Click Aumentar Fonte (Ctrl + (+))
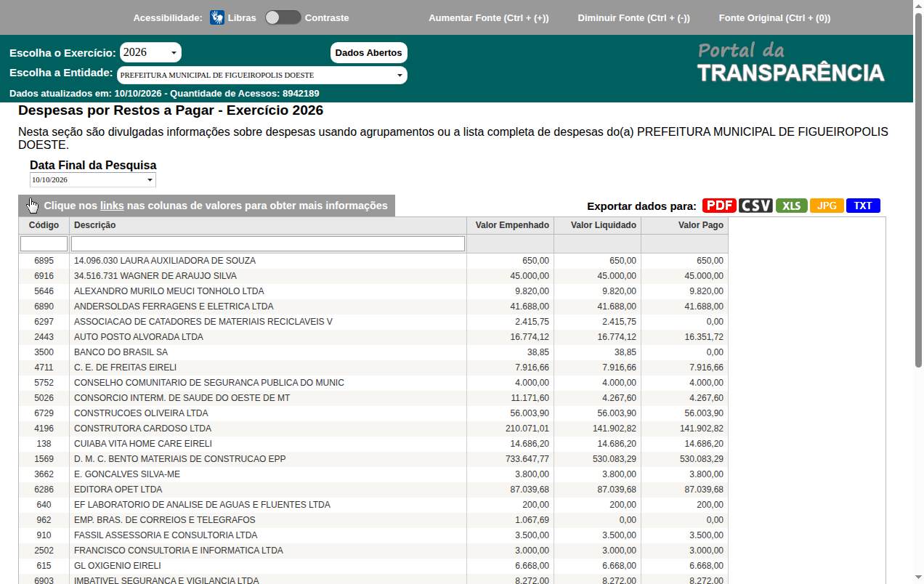Image resolution: width=924 pixels, height=584 pixels. [x=489, y=17]
